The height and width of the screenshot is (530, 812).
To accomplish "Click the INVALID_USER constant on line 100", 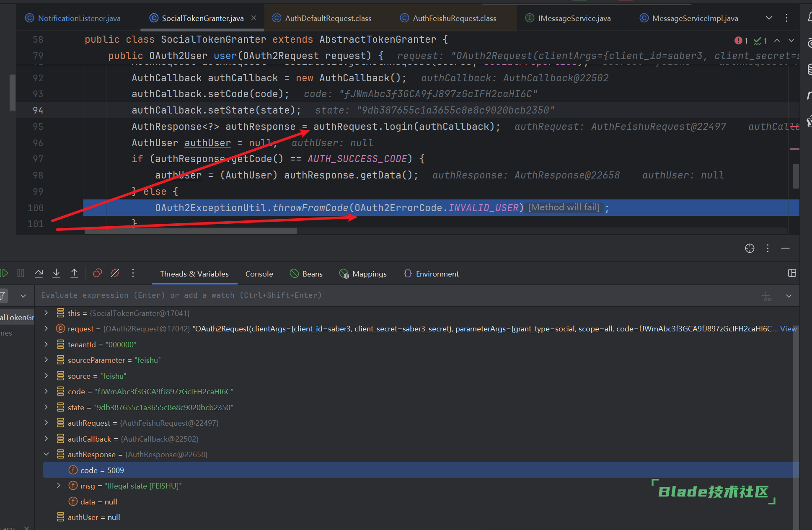I will 484,208.
